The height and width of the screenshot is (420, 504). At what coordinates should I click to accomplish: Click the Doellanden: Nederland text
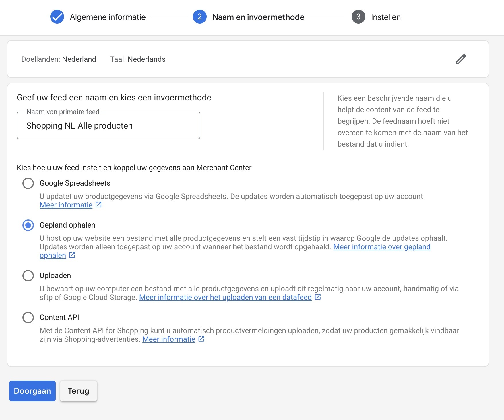pyautogui.click(x=59, y=59)
